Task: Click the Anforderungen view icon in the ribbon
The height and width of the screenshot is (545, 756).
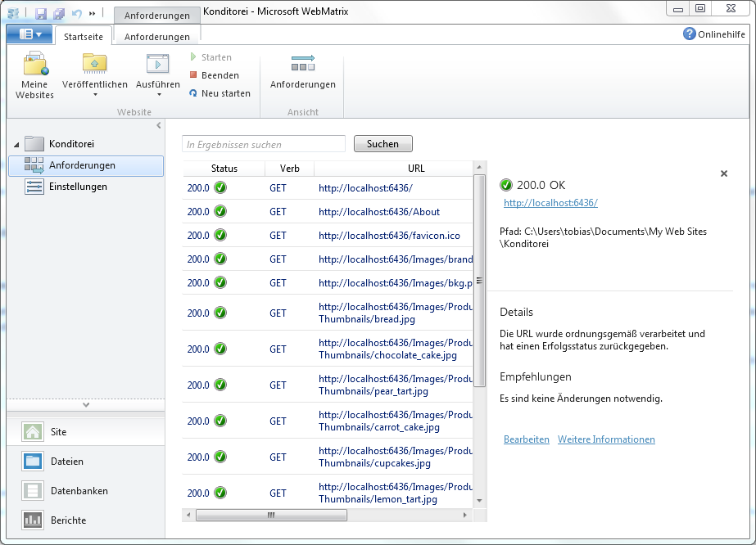Action: (x=303, y=63)
